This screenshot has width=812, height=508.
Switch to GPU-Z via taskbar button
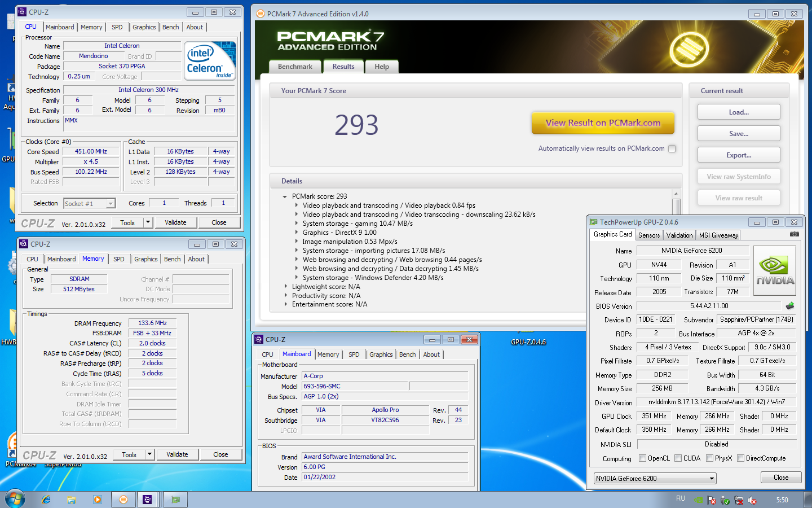pos(175,500)
